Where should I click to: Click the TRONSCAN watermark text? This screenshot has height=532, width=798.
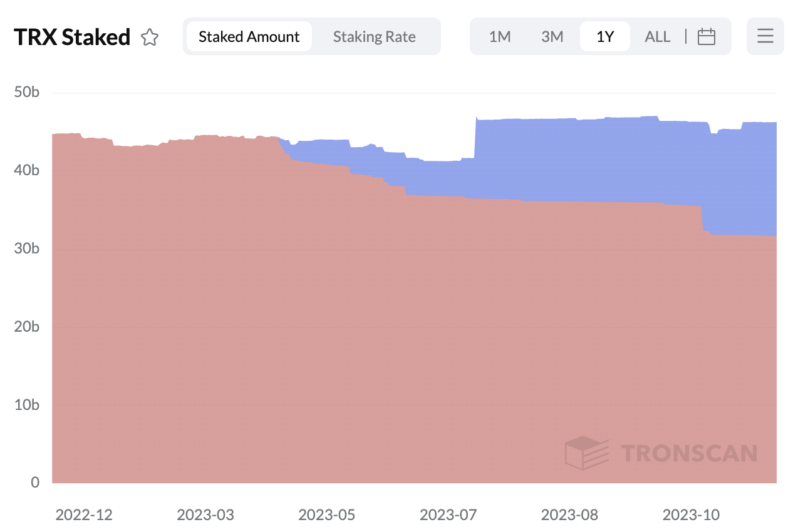(689, 453)
